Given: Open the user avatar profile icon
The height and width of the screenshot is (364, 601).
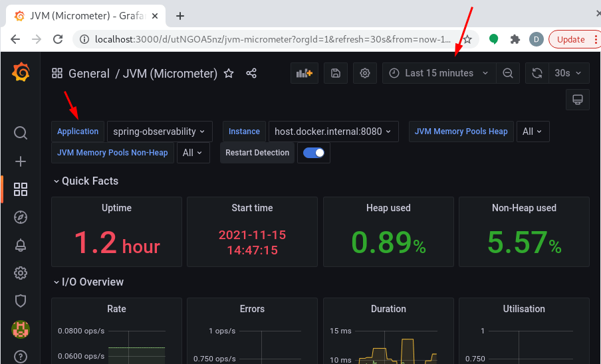Looking at the screenshot, I should [x=21, y=329].
